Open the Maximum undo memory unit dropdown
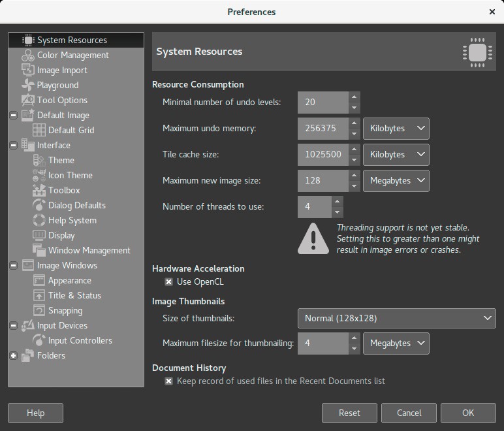 point(396,129)
